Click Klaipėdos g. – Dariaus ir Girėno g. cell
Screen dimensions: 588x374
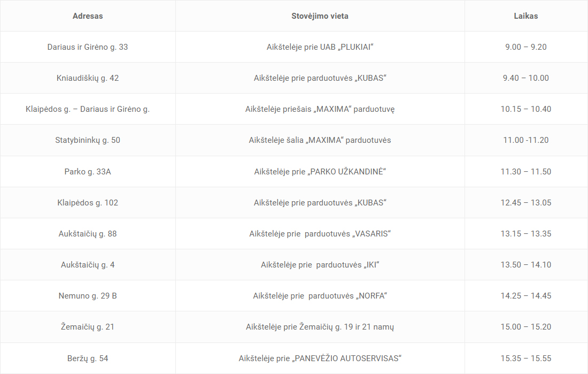click(88, 109)
